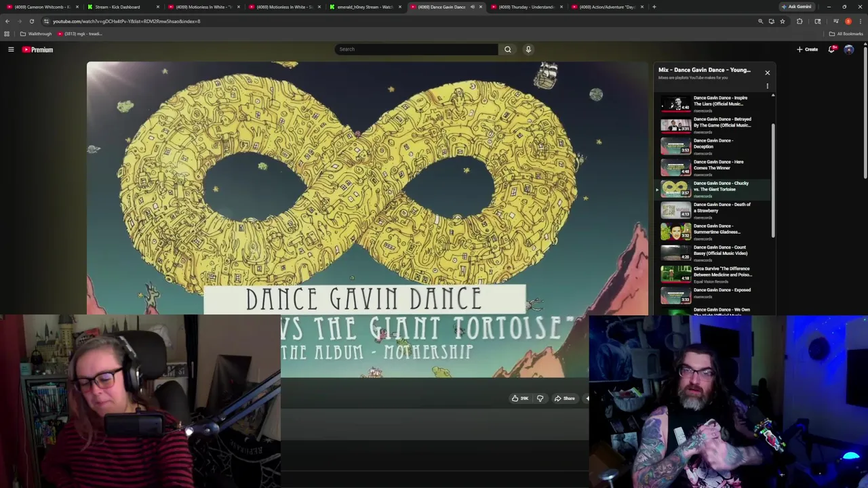Close the Cameron Whitcomb tab
This screenshot has height=488, width=868.
point(77,7)
